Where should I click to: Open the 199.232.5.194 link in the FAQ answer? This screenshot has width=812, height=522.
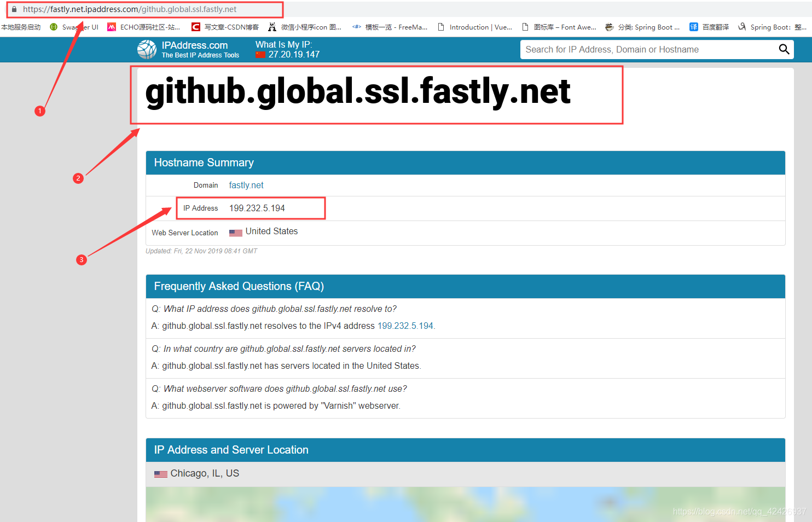coord(405,326)
